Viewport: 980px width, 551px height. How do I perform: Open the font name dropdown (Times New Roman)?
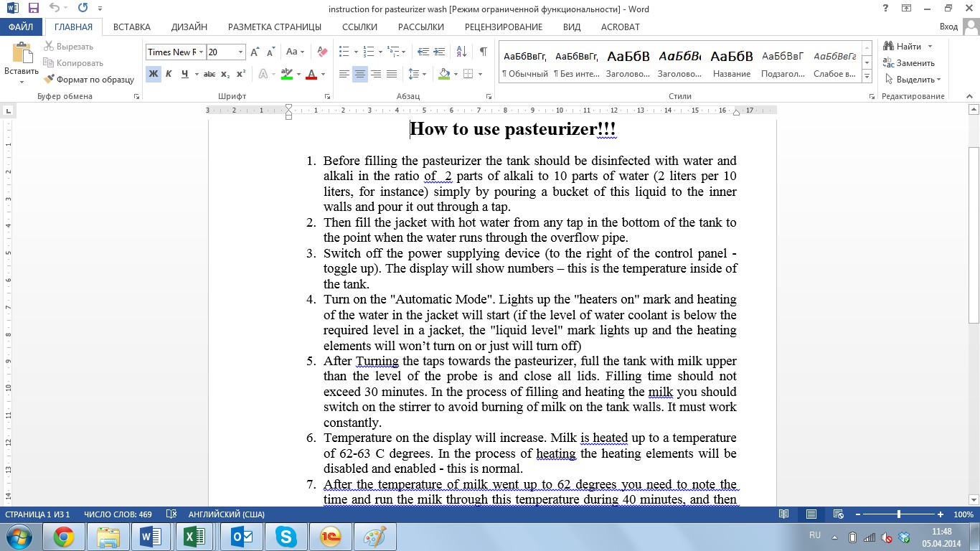pos(202,52)
